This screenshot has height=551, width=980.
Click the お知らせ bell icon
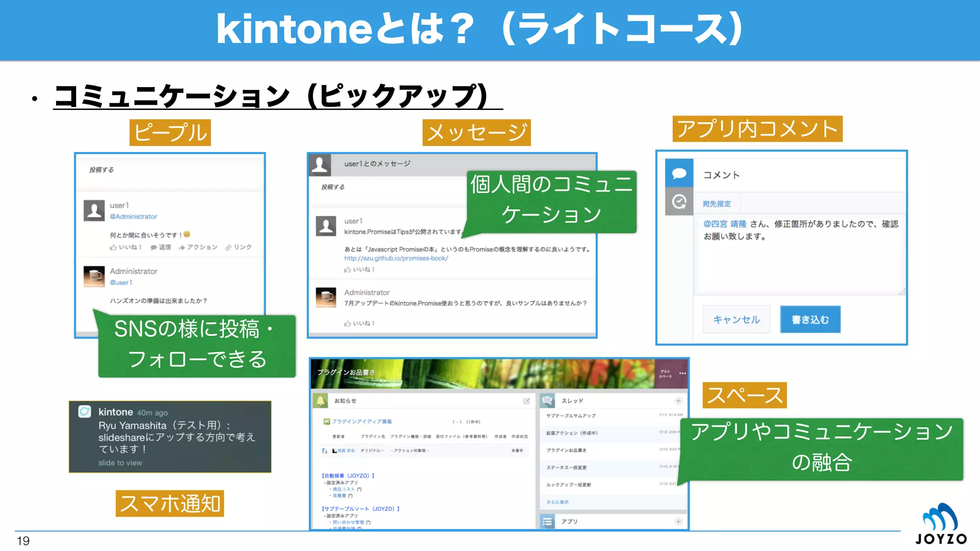click(x=321, y=401)
